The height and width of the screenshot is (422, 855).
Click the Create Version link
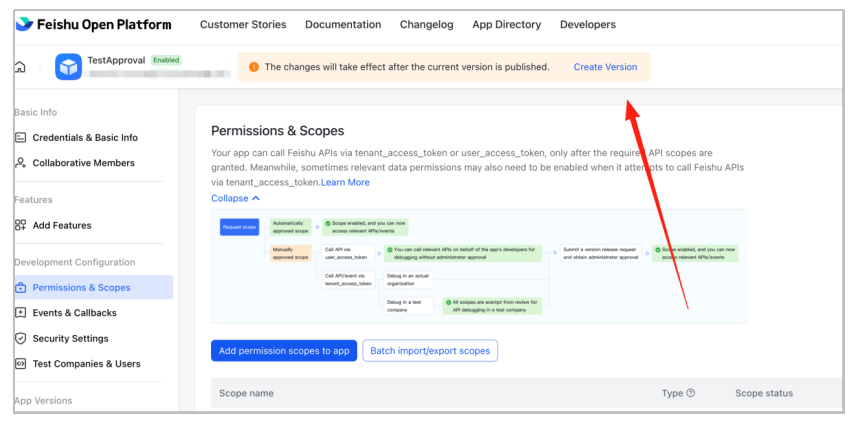tap(605, 67)
